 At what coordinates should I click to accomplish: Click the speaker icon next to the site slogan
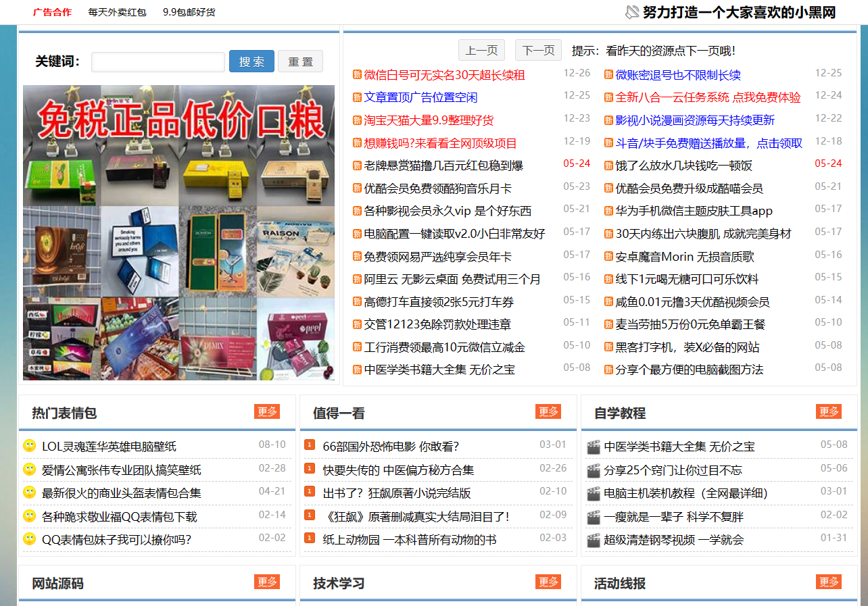pyautogui.click(x=632, y=12)
